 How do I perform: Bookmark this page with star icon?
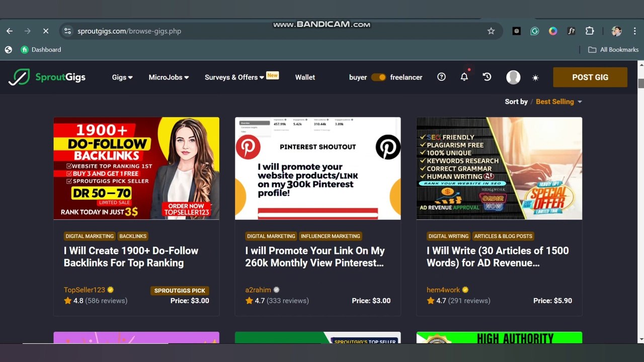pos(491,31)
